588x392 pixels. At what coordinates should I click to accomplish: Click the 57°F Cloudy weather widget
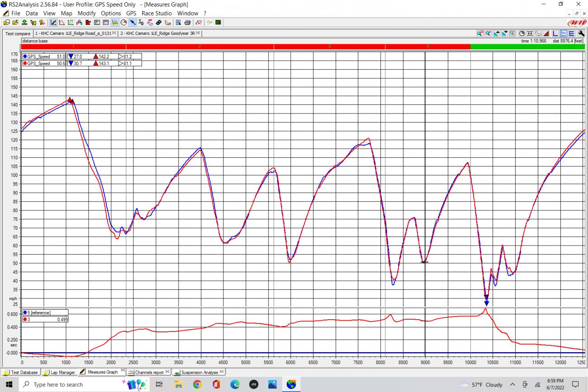pyautogui.click(x=481, y=384)
